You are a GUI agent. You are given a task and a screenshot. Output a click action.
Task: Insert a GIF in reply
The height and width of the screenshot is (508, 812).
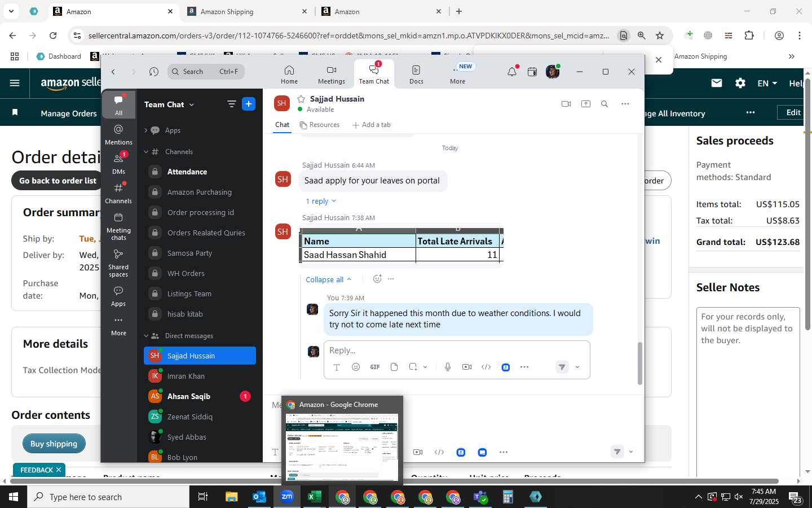coord(375,367)
